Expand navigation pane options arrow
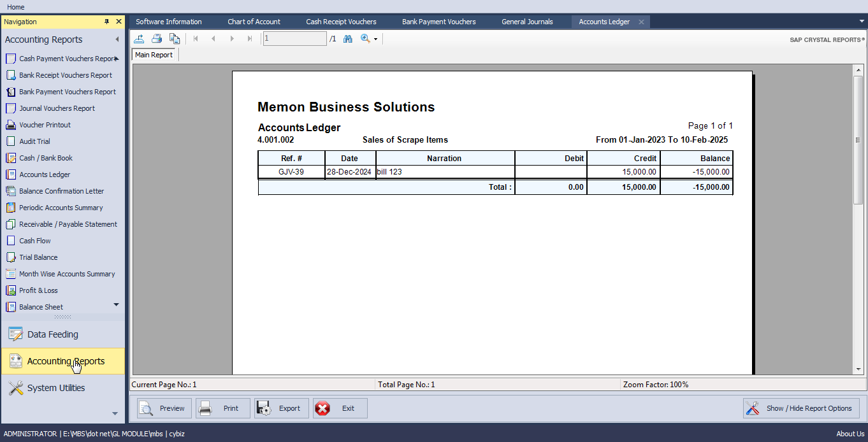The image size is (868, 442). 115,413
